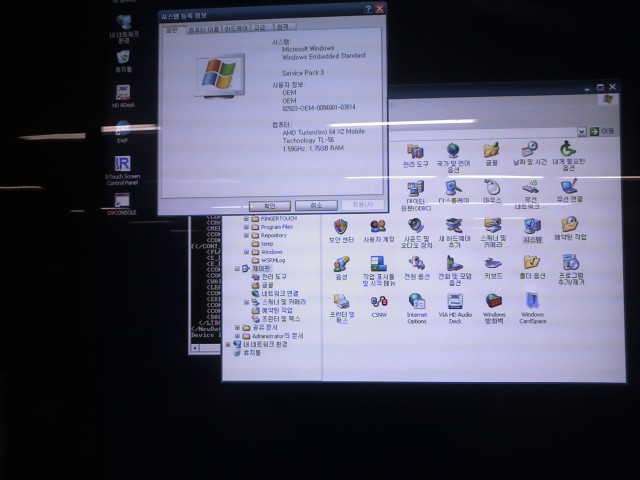Select the HD ADeck desktop icon

tap(123, 96)
